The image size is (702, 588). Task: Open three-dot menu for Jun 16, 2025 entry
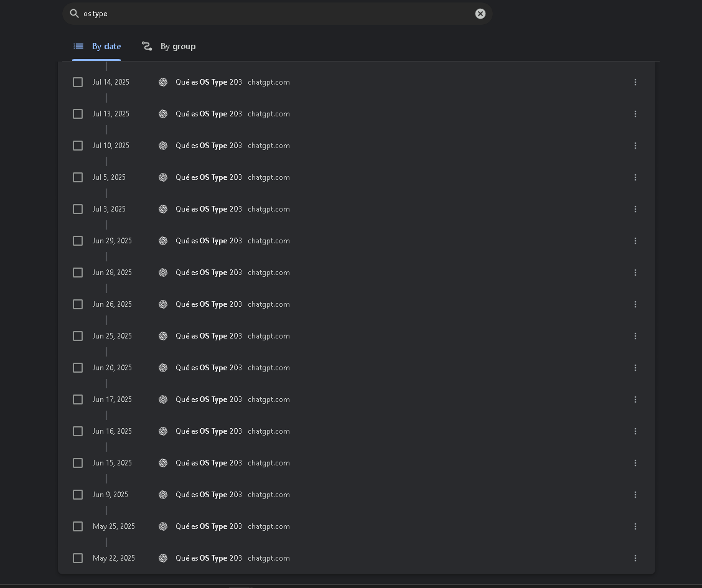tap(635, 431)
